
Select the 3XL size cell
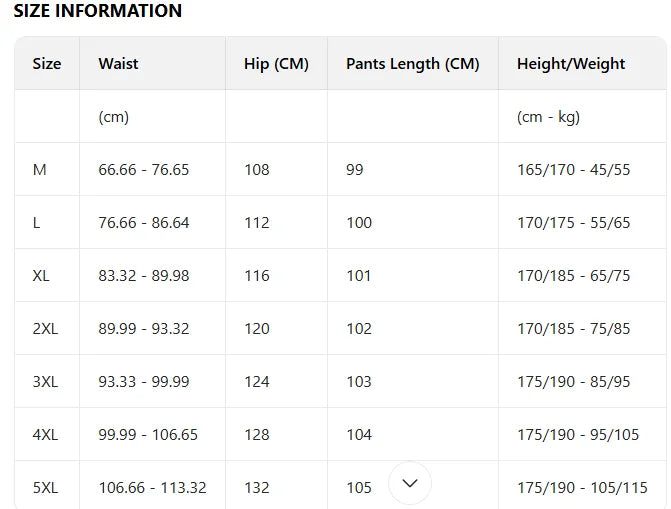pyautogui.click(x=45, y=382)
